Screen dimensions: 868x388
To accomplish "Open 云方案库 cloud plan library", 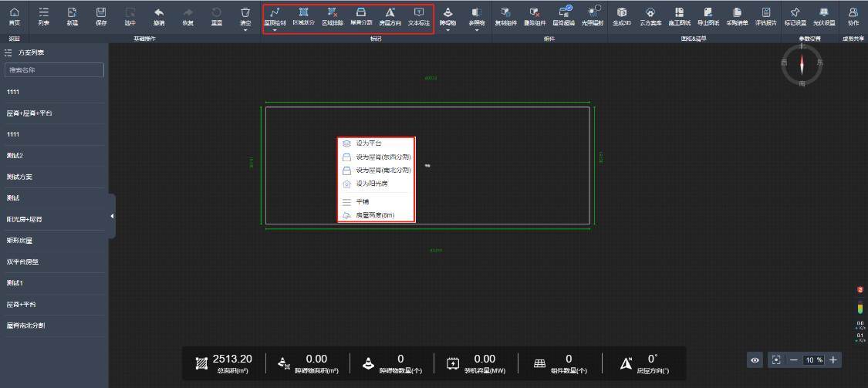I will pyautogui.click(x=650, y=17).
